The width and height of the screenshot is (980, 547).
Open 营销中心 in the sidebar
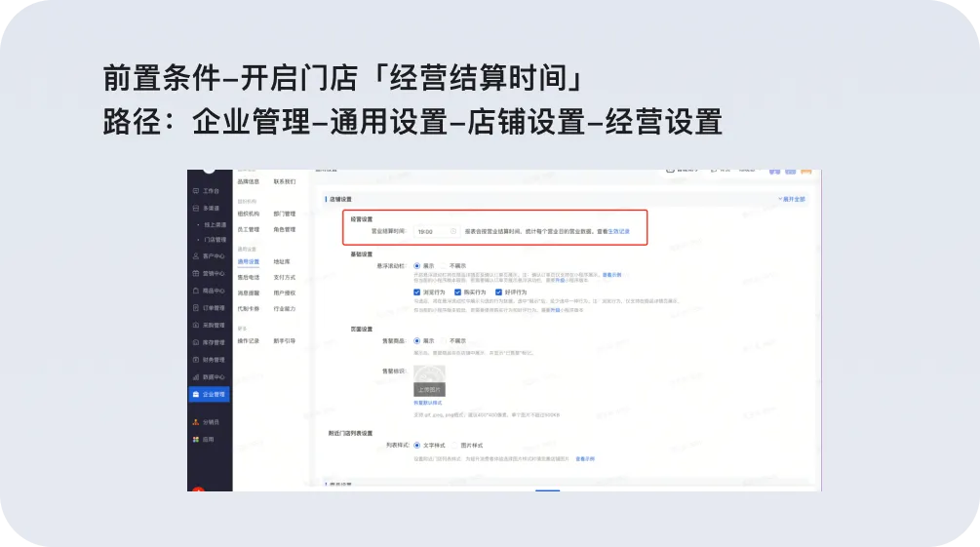tap(210, 273)
